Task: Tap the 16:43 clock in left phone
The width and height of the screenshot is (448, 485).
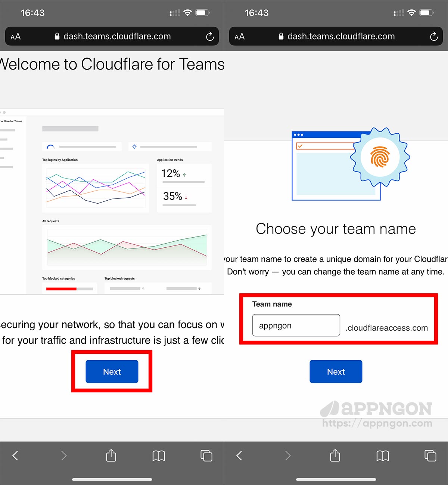Action: pos(32,13)
